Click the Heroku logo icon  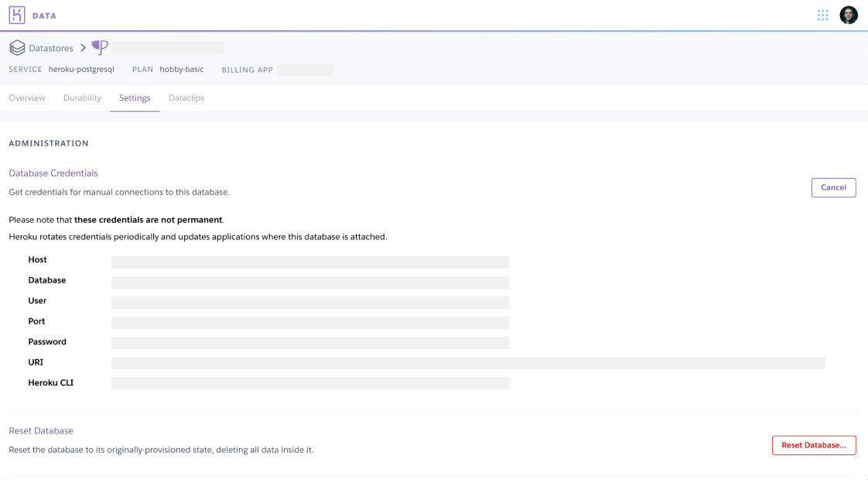17,15
